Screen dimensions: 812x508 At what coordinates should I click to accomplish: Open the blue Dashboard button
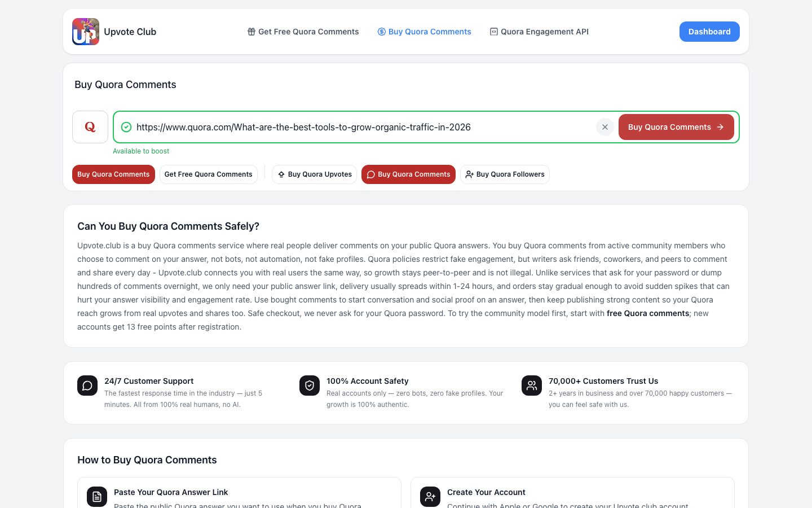tap(709, 32)
